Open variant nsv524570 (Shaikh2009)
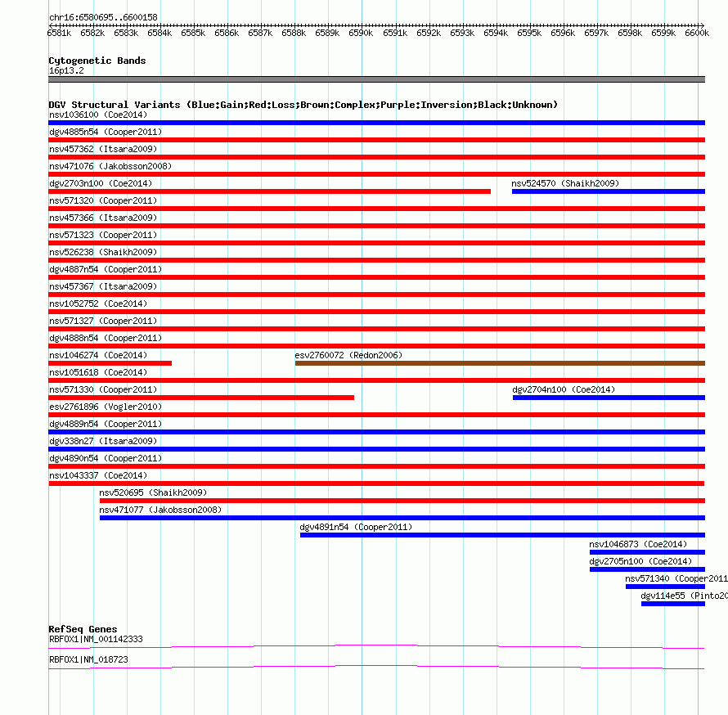The image size is (728, 715). click(565, 183)
